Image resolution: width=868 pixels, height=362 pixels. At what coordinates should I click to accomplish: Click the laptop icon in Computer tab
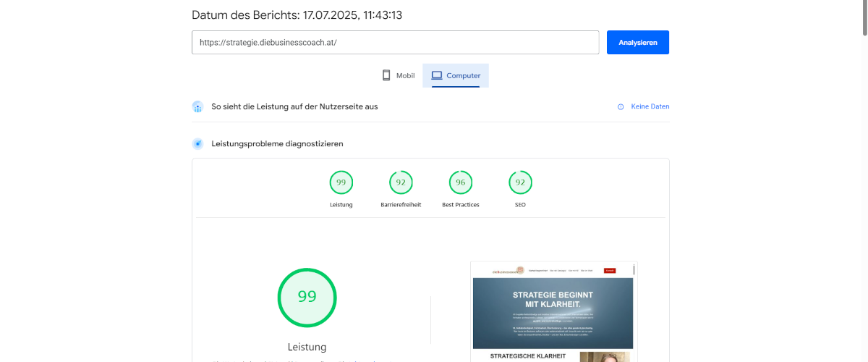436,75
